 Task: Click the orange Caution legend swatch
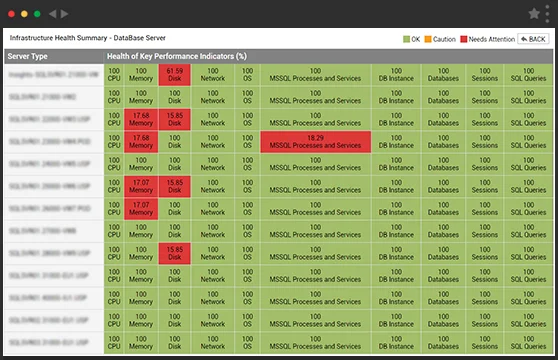(428, 39)
